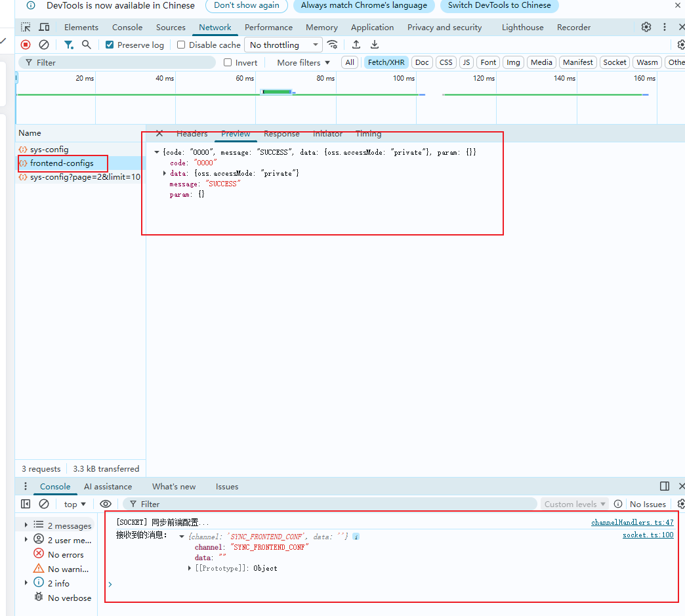685x616 pixels.
Task: Open console live expression eye icon
Action: tap(106, 504)
